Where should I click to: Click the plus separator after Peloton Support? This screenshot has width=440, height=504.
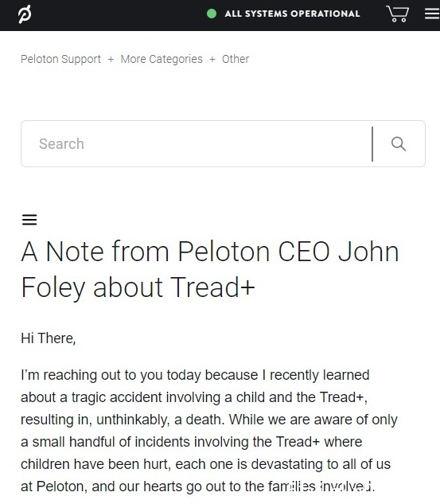coord(111,60)
